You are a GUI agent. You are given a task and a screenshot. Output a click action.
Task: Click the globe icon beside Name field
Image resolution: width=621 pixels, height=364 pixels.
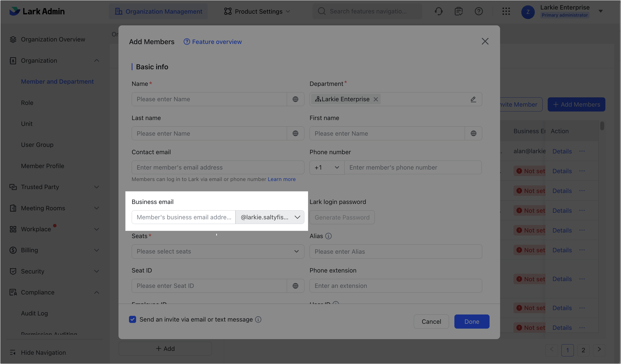(295, 99)
